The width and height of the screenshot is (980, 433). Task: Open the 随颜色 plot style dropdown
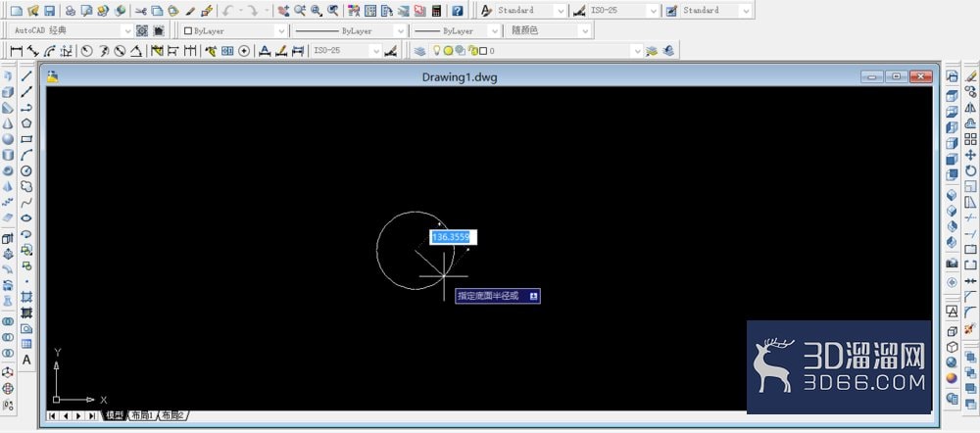point(549,30)
